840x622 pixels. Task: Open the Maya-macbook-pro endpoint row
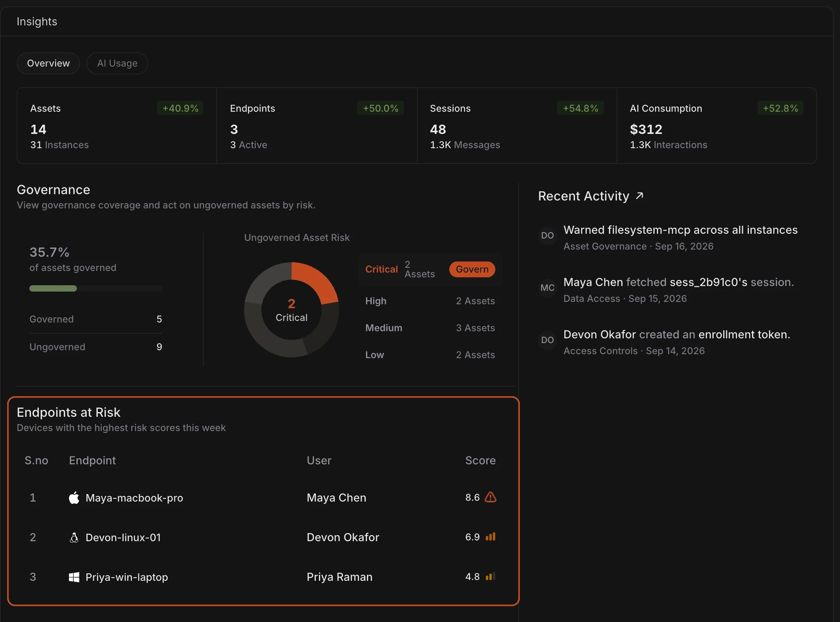[x=263, y=498]
